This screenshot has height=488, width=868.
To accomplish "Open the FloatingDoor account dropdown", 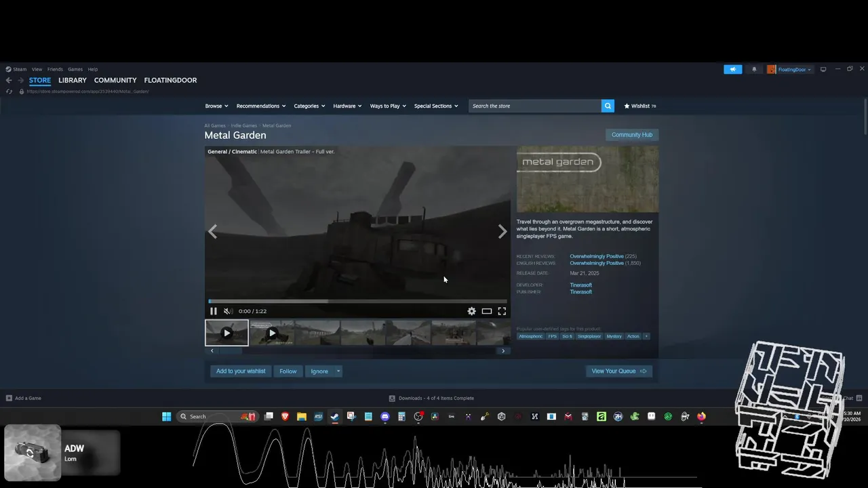I will coord(789,69).
